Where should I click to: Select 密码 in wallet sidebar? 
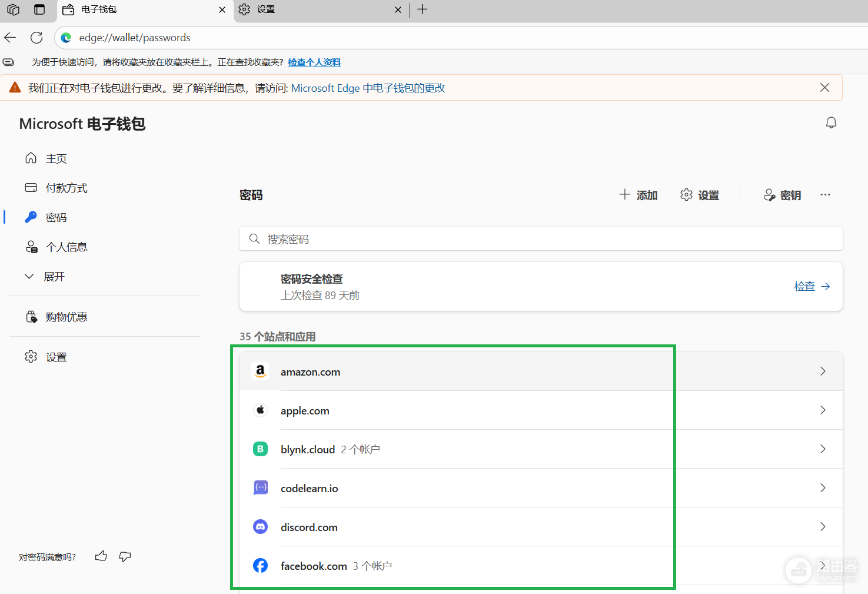click(56, 217)
